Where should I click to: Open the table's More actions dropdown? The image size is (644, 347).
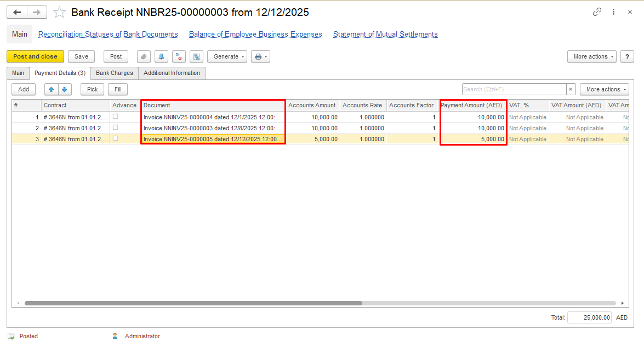[x=604, y=89]
